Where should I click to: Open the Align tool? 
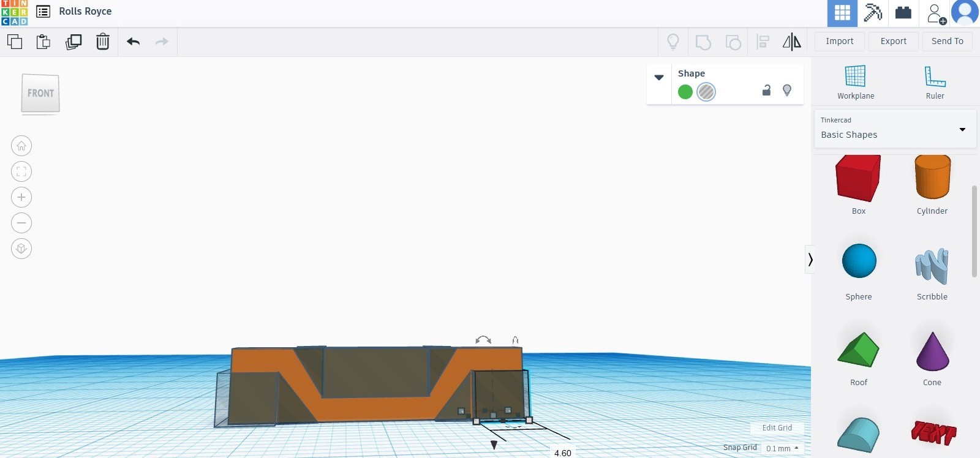763,42
